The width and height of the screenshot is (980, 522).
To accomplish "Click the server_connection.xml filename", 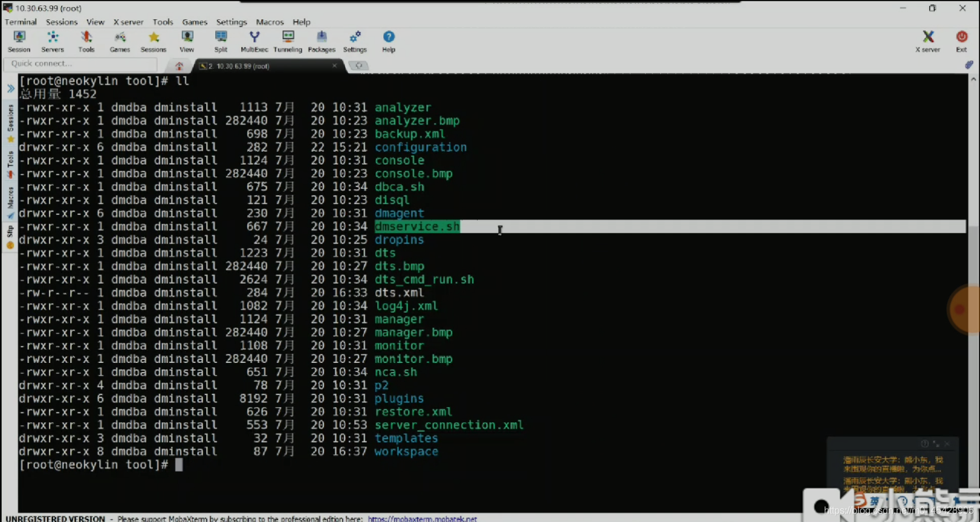I will 449,425.
